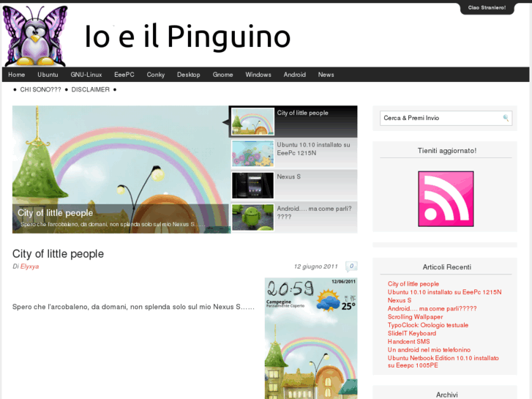Image resolution: width=532 pixels, height=399 pixels.
Task: Open the Home menu item
Action: click(17, 75)
